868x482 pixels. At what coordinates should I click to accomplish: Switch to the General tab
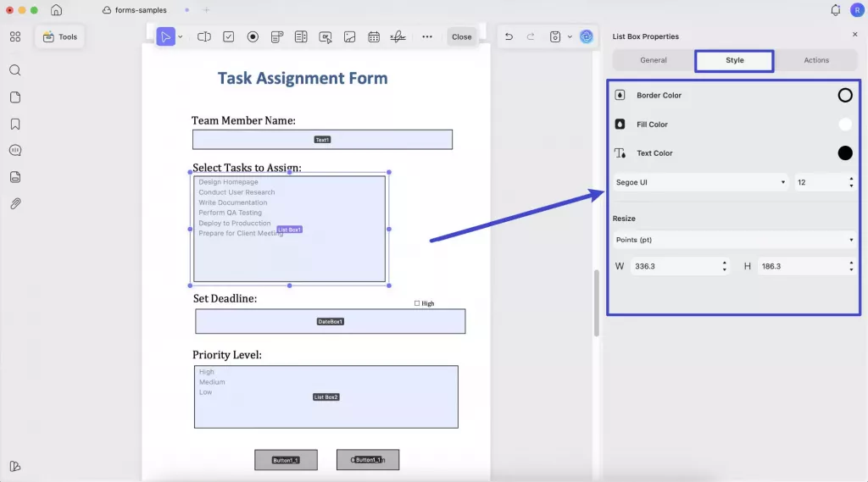click(x=654, y=60)
